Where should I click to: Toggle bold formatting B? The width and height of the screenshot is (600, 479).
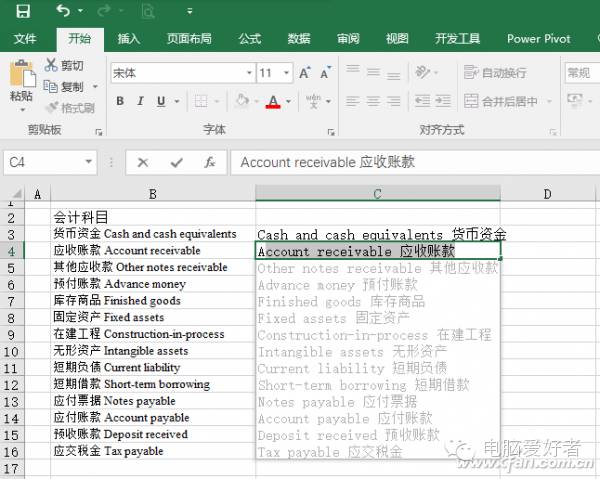pos(120,101)
